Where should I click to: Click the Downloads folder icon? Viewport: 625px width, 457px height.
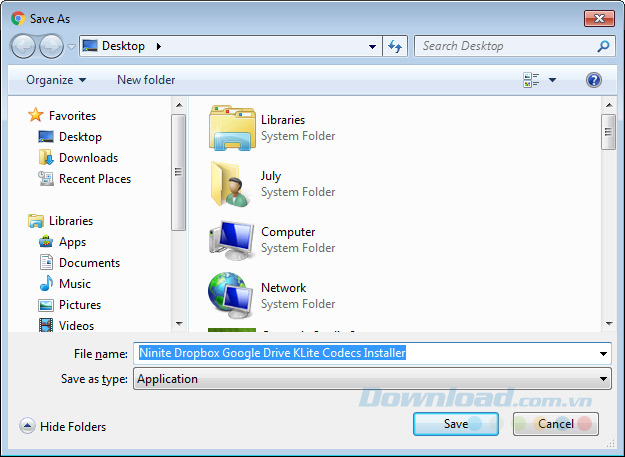pyautogui.click(x=46, y=157)
